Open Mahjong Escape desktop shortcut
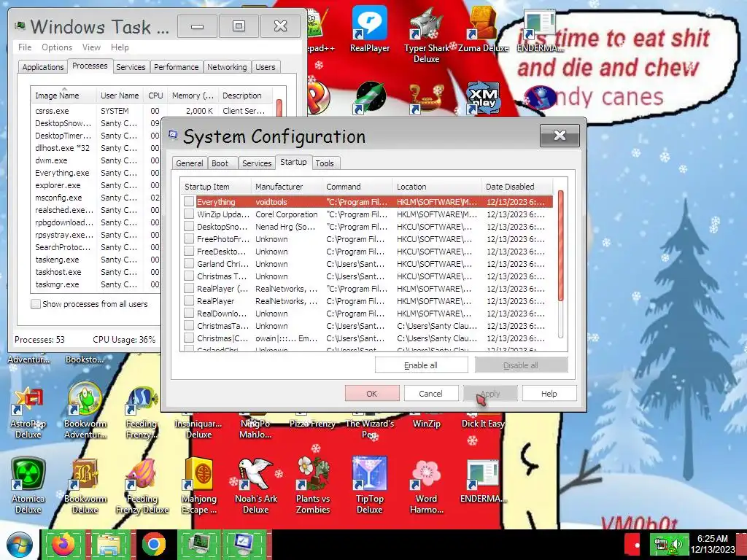 199,486
